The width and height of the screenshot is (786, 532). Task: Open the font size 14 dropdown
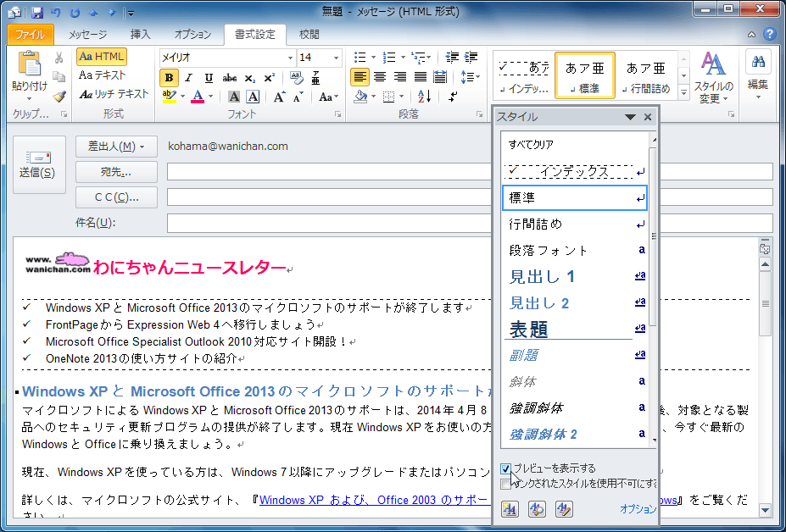click(336, 58)
